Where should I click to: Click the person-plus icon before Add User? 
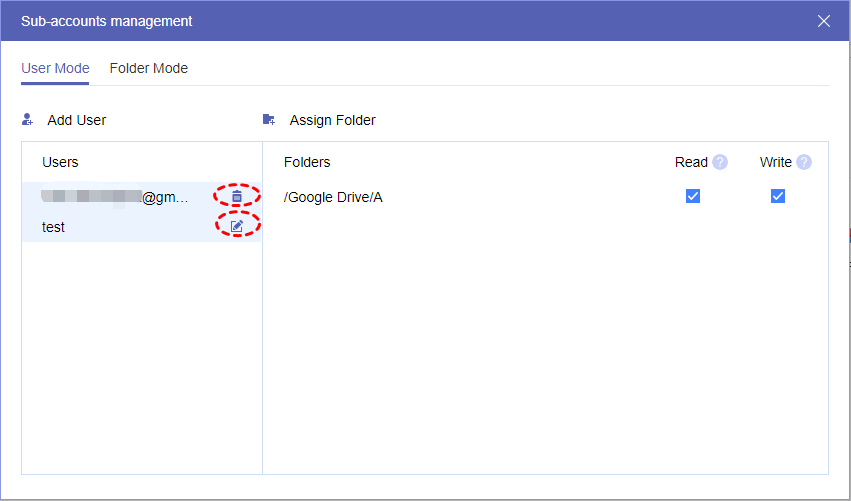28,120
